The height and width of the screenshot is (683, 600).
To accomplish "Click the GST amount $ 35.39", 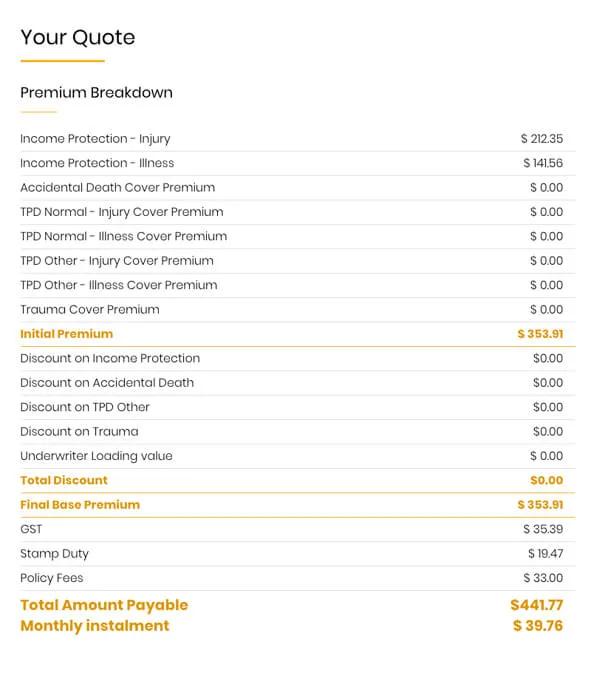I will pyautogui.click(x=542, y=529).
